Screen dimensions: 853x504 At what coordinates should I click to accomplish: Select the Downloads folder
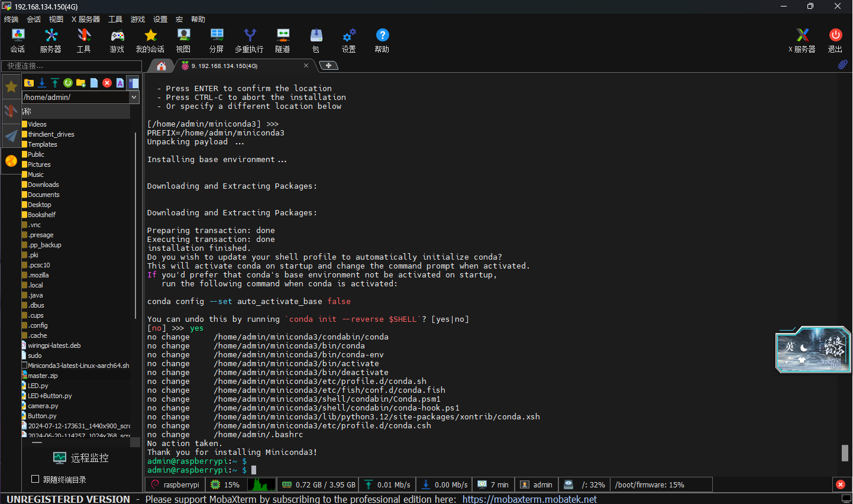[43, 185]
